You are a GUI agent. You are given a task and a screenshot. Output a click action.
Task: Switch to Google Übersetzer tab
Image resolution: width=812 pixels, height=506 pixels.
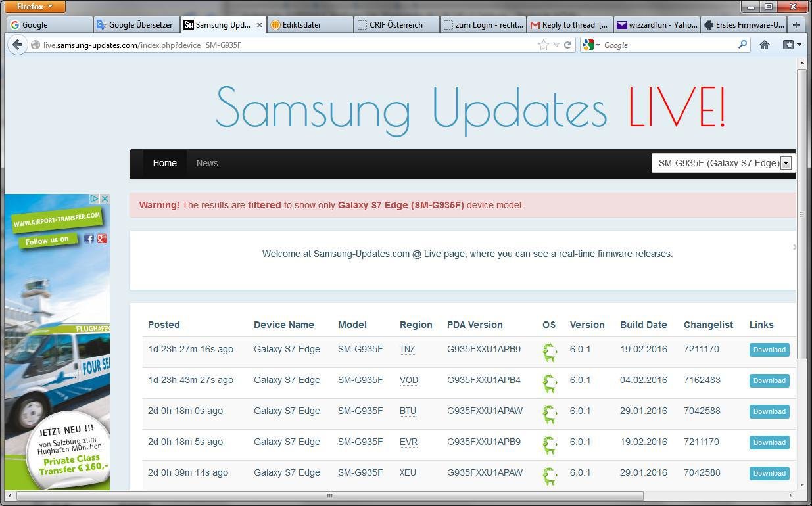point(136,25)
